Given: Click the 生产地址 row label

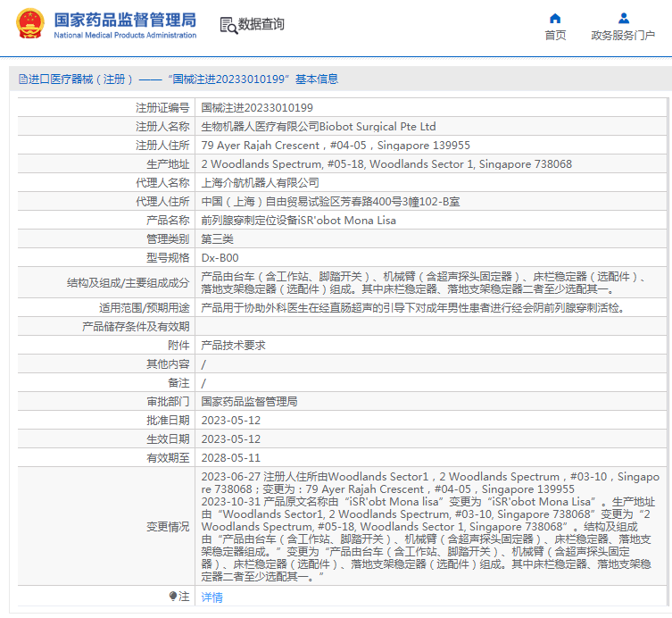Looking at the screenshot, I should 168,164.
